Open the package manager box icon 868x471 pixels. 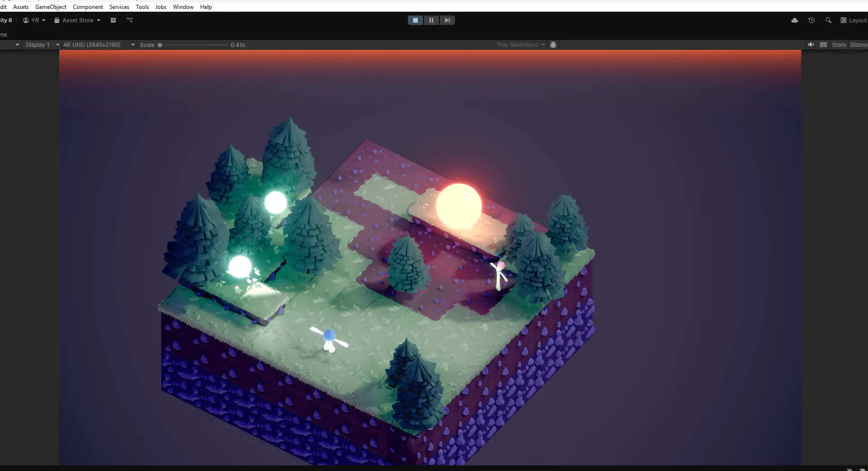tap(113, 20)
